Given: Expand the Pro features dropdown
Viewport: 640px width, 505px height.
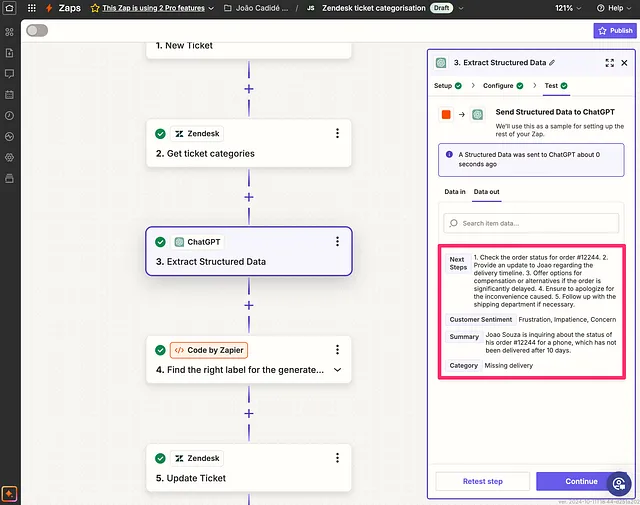Looking at the screenshot, I should click(x=211, y=8).
